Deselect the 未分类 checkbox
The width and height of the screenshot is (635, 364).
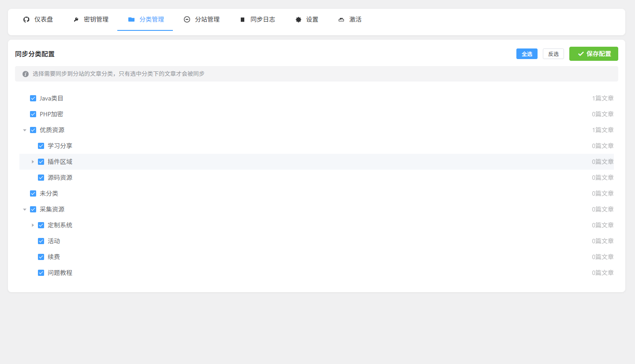[33, 193]
